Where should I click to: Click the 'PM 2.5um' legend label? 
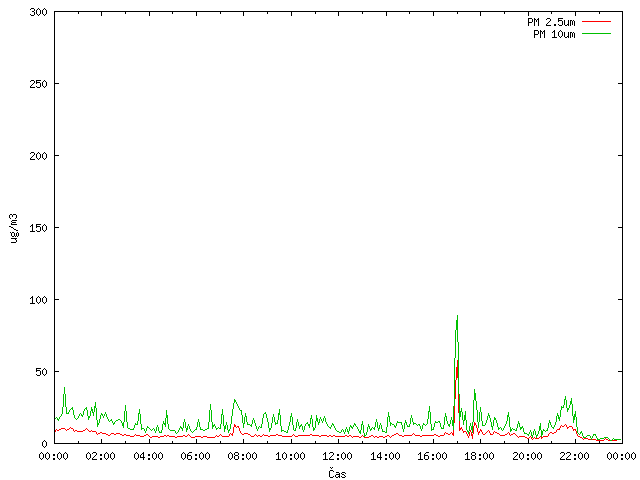tap(551, 22)
